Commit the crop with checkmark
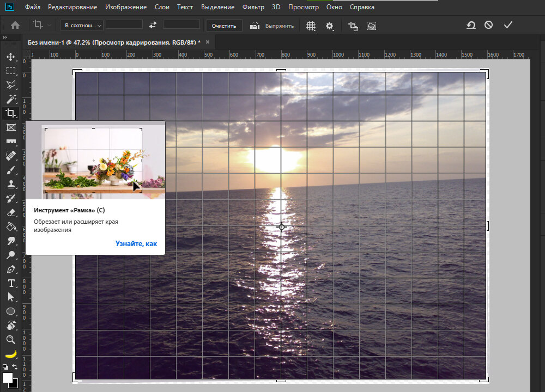 508,24
